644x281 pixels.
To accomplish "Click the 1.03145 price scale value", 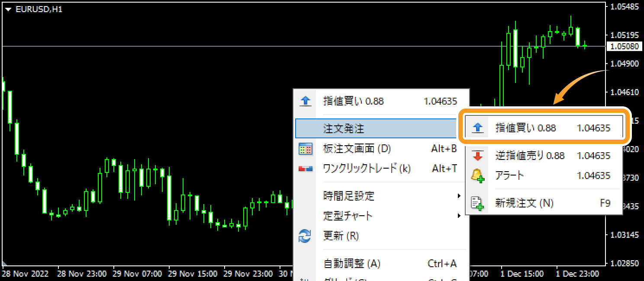I will point(625,235).
